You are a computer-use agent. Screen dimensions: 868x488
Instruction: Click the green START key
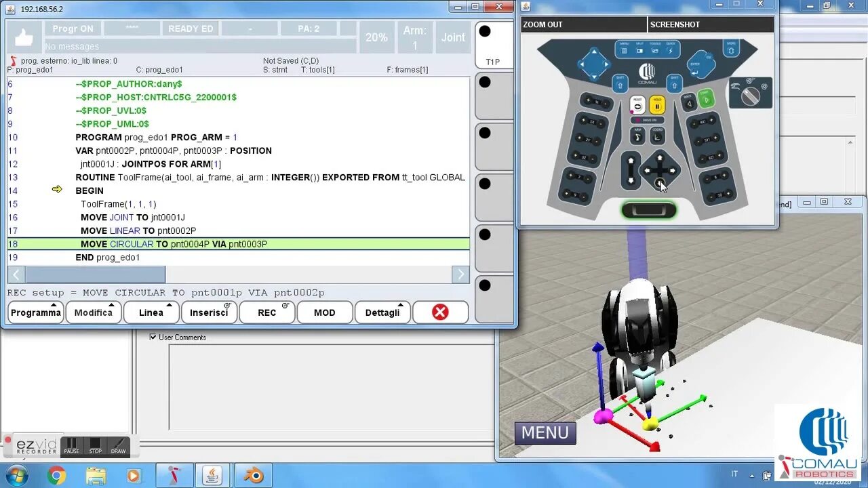click(x=707, y=98)
